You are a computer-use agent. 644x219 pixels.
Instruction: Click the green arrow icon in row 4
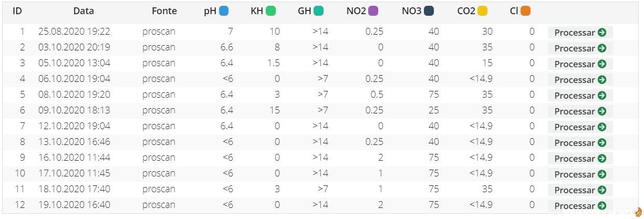[x=602, y=80]
